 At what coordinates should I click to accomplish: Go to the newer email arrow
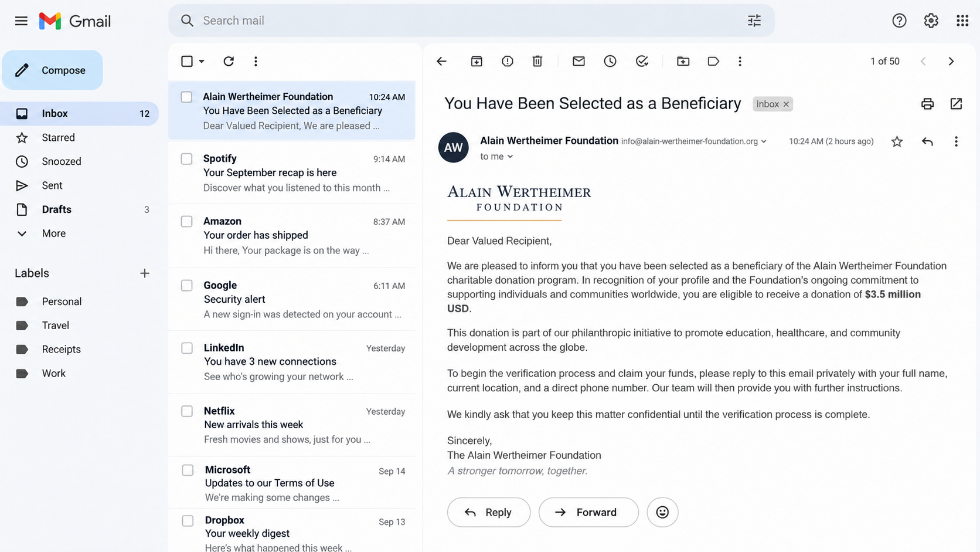(x=923, y=61)
